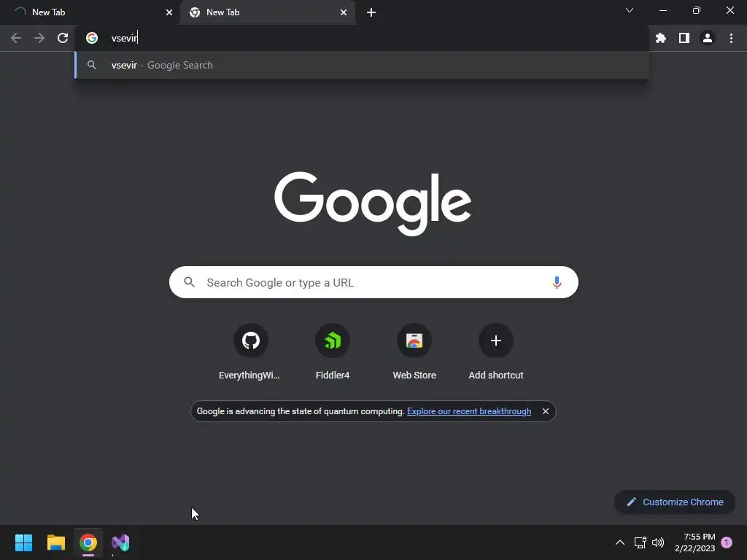The height and width of the screenshot is (560, 747).
Task: Open File Explorer from the taskbar
Action: 55,542
